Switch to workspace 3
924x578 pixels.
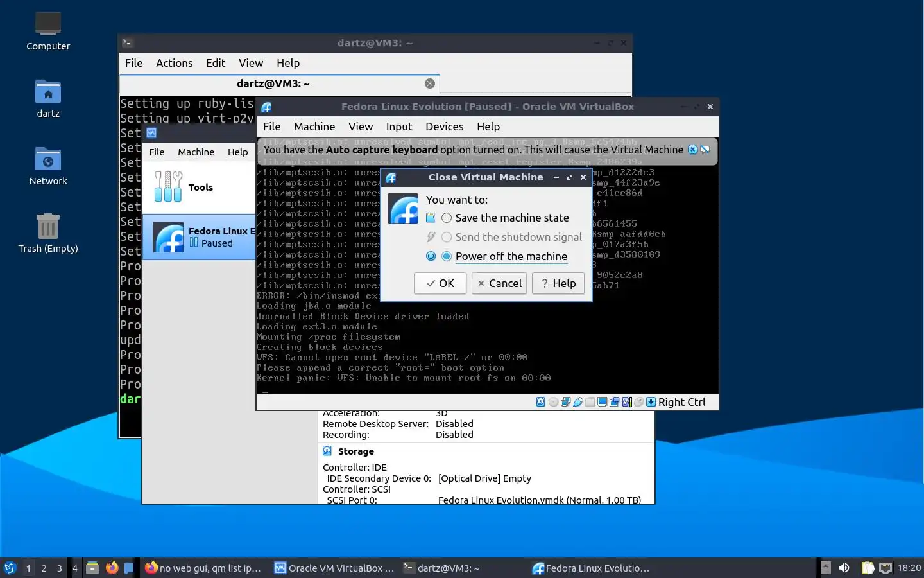(x=59, y=568)
